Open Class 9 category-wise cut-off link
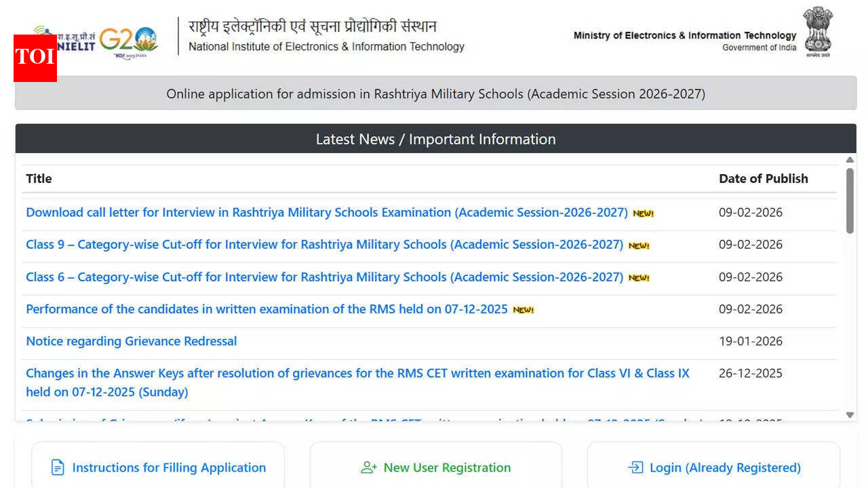Screen dimensions: 868x488 click(324, 245)
